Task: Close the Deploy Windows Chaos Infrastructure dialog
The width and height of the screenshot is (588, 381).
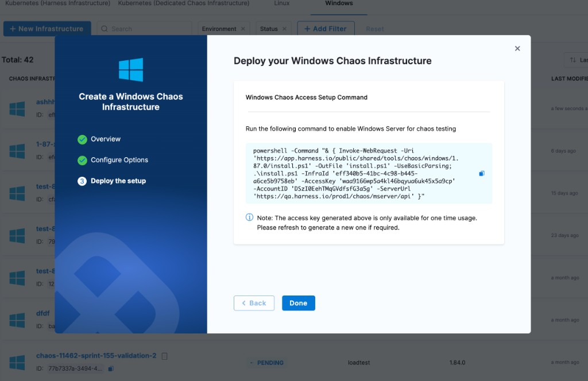Action: (517, 48)
